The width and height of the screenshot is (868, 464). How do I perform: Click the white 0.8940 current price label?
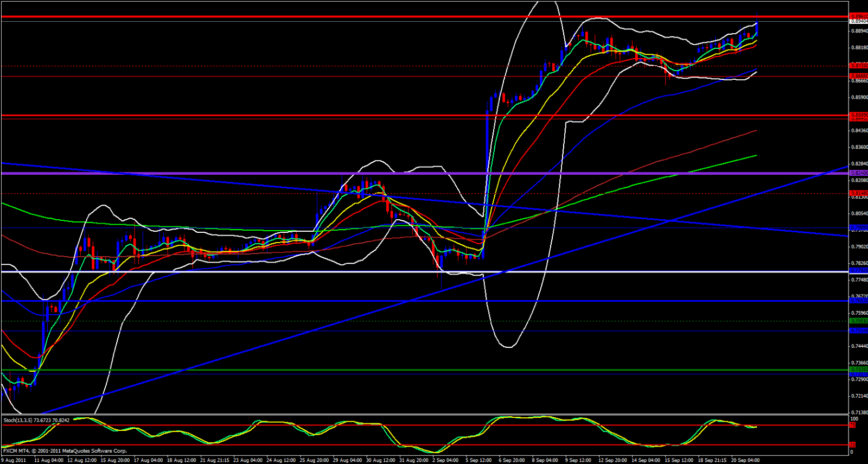858,22
